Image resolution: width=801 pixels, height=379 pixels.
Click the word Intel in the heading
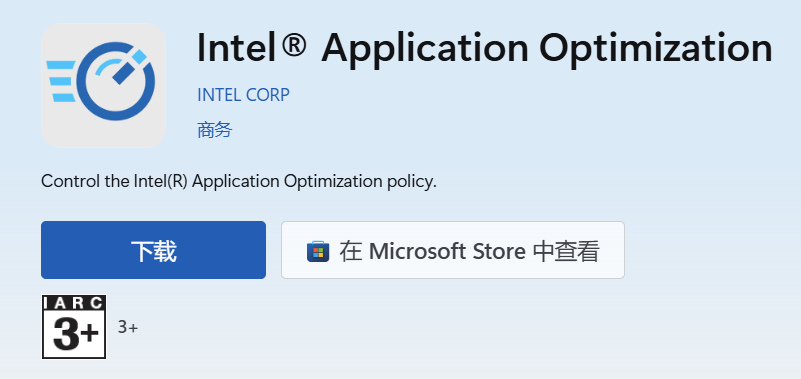coord(236,47)
